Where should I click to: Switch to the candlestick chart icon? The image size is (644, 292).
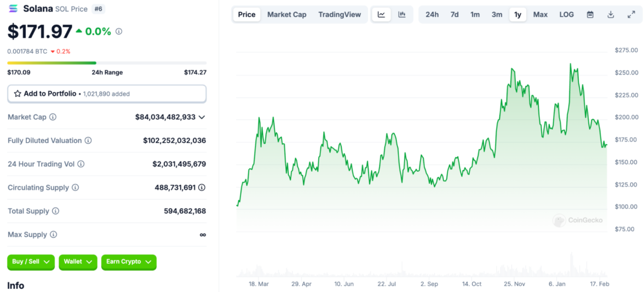(x=402, y=15)
